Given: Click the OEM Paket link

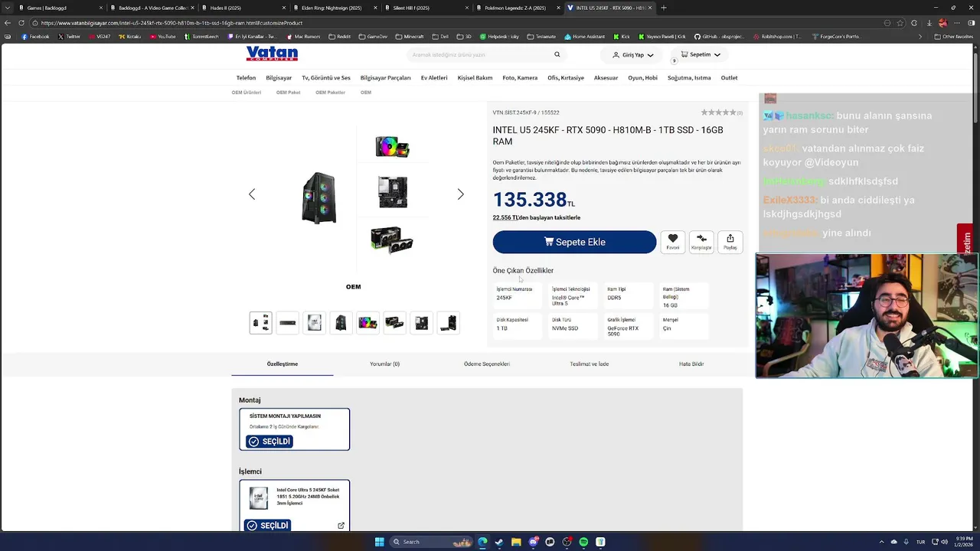Looking at the screenshot, I should pos(289,93).
